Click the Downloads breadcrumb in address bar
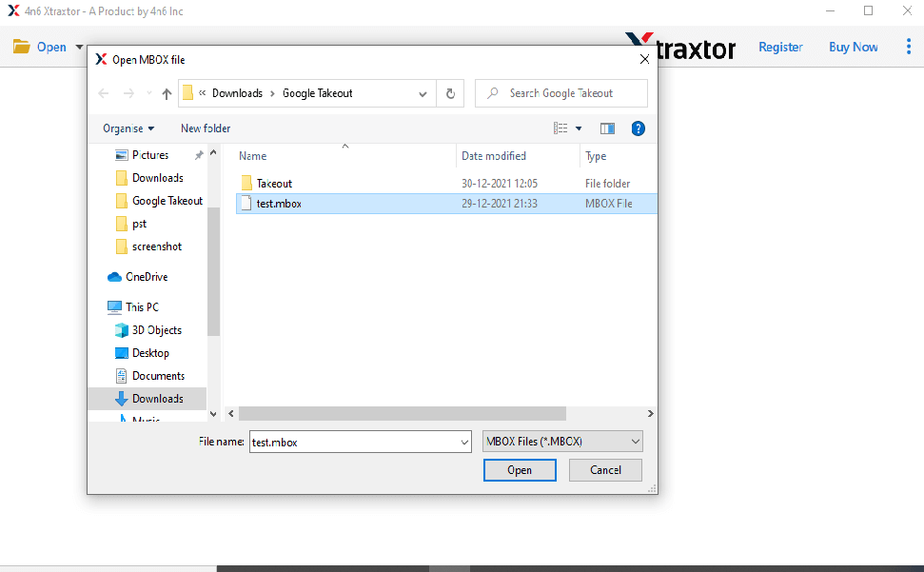The width and height of the screenshot is (924, 572). pos(237,93)
